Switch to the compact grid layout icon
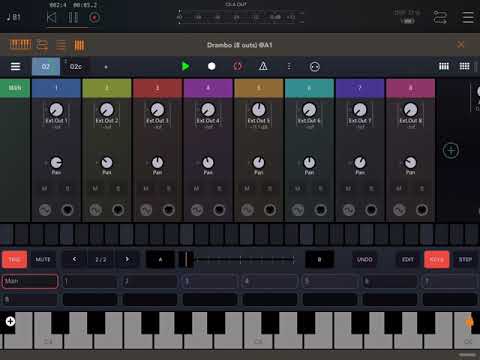Image resolution: width=480 pixels, height=360 pixels. click(464, 66)
